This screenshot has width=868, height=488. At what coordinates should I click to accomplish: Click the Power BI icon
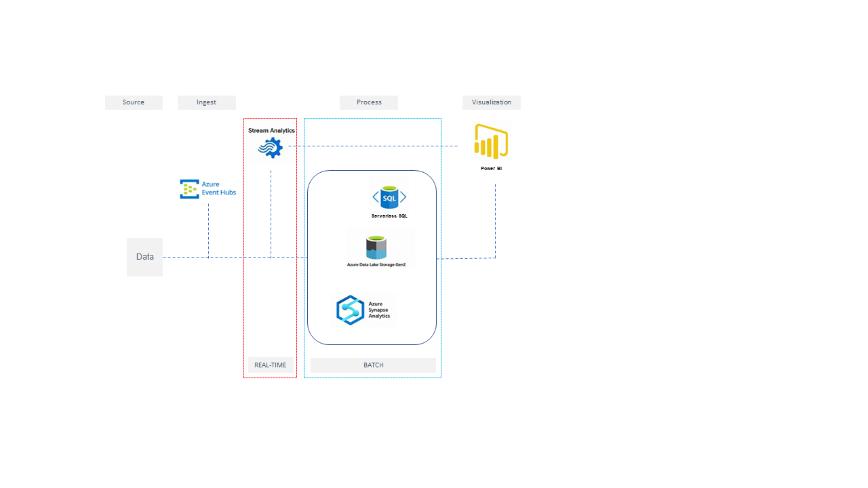point(492,142)
